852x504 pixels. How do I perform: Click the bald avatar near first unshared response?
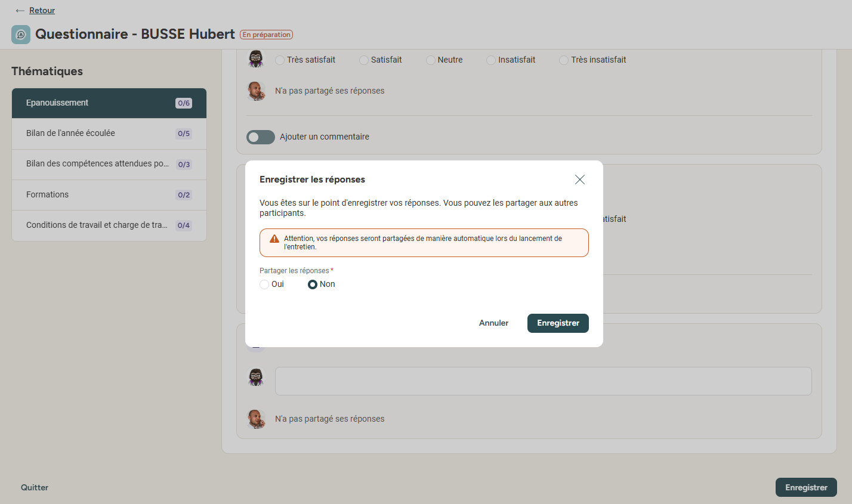coord(256,91)
